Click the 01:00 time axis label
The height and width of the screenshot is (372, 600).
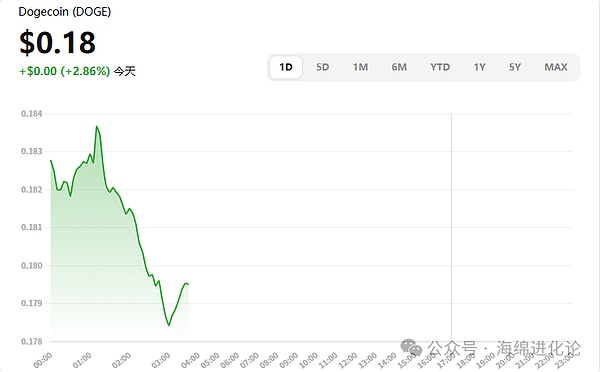pos(82,361)
